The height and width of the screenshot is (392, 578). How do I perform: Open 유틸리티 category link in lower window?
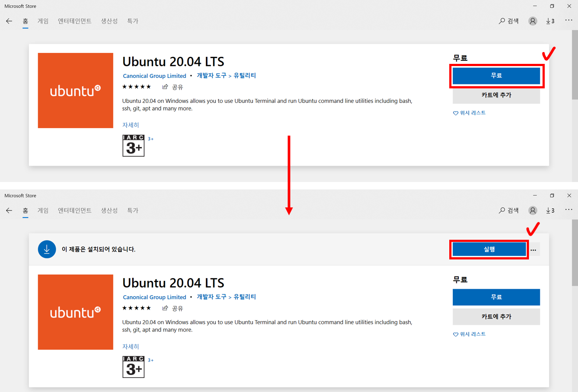click(245, 297)
